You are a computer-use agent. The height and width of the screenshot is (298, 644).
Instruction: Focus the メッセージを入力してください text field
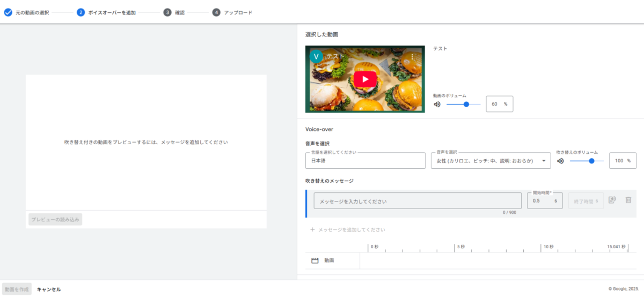click(x=417, y=201)
